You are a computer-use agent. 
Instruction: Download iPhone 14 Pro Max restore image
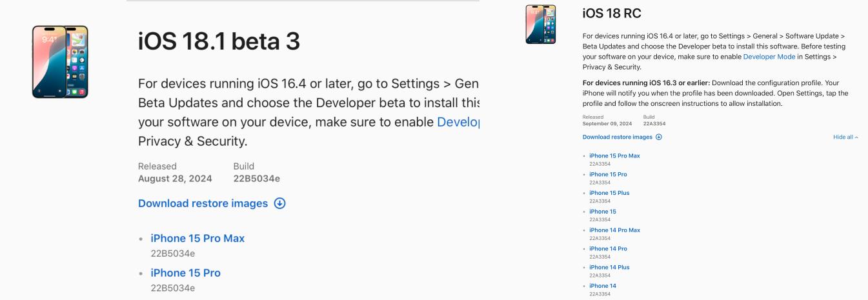click(614, 230)
